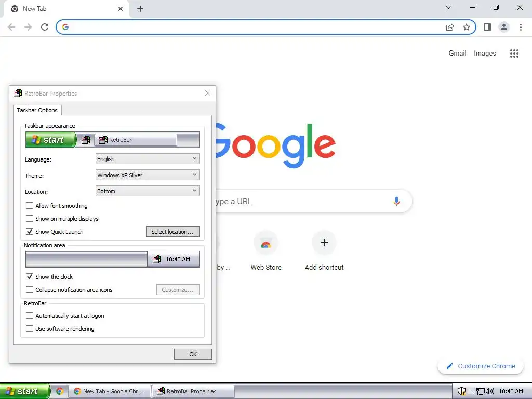Add shortcut plus icon

(x=324, y=243)
